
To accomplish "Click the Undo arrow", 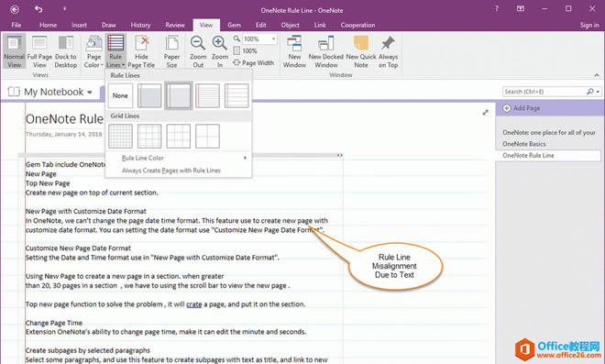I will 38,9.
